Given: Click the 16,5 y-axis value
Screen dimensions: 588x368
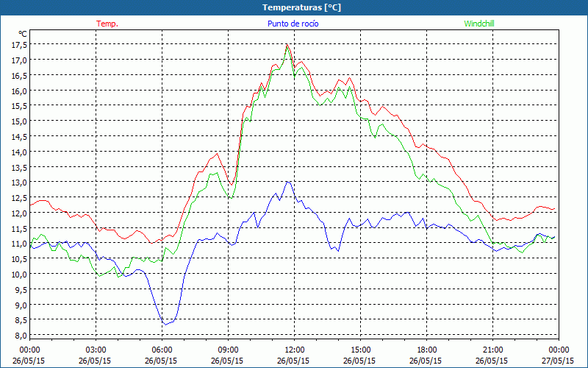Looking at the screenshot, I should (x=20, y=76).
